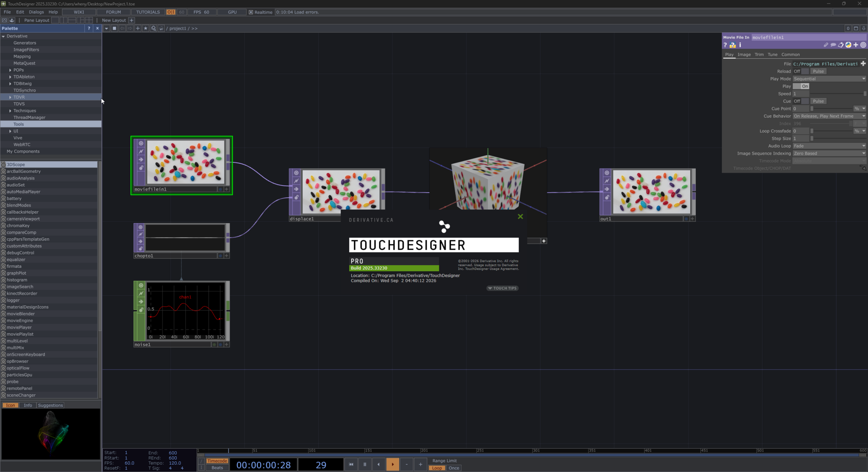
Task: Pause timeline playback
Action: point(365,464)
